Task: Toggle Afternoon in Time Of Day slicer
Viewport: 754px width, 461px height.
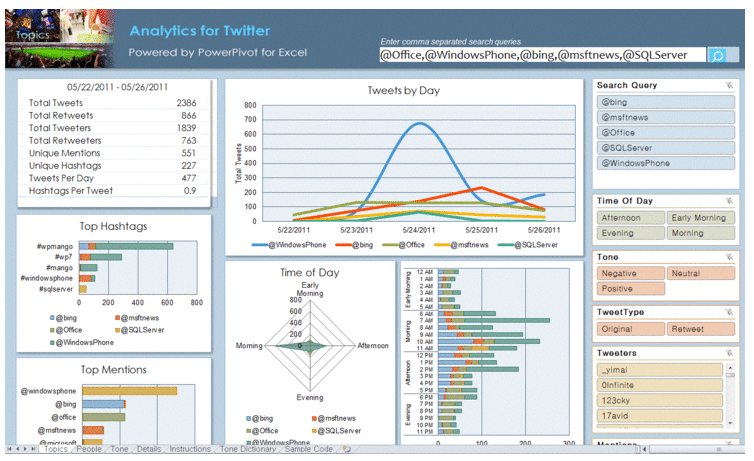Action: coord(631,218)
